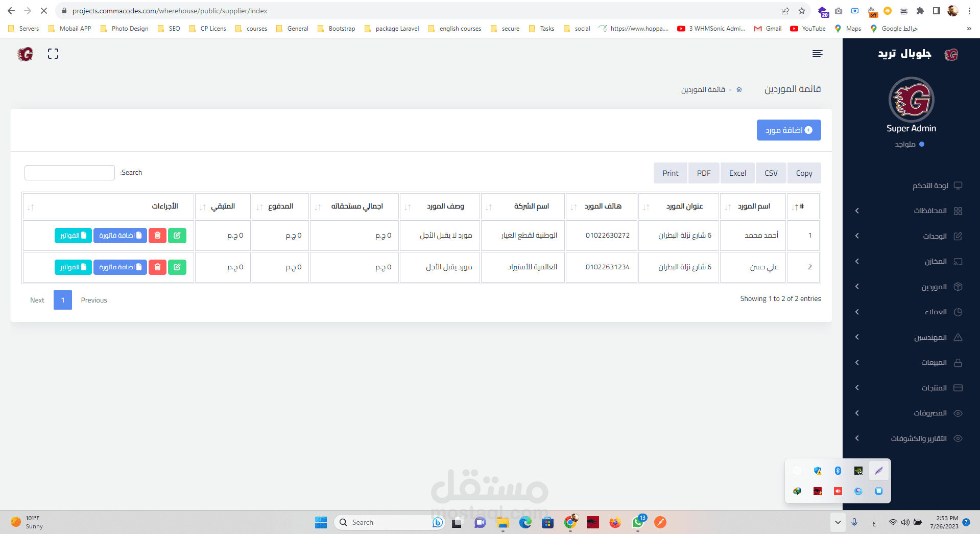The image size is (980, 534).
Task: Click the اضافة مورد button
Action: (788, 130)
